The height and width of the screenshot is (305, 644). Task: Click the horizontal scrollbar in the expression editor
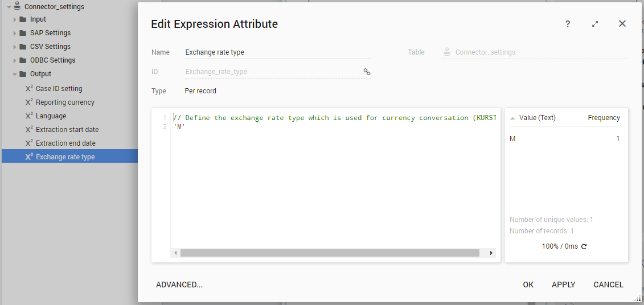[x=330, y=253]
